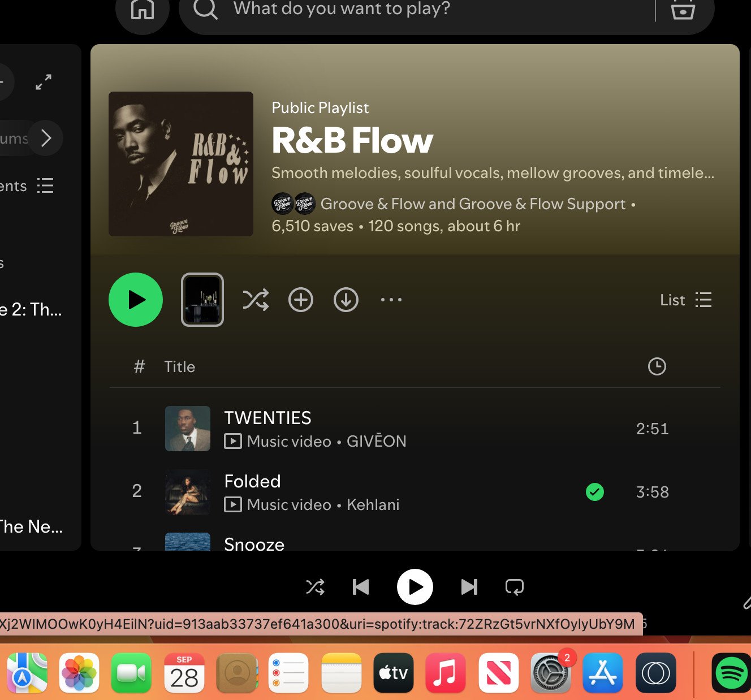Viewport: 751px width, 700px height.
Task: Toggle repeat in the player controls
Action: (515, 587)
